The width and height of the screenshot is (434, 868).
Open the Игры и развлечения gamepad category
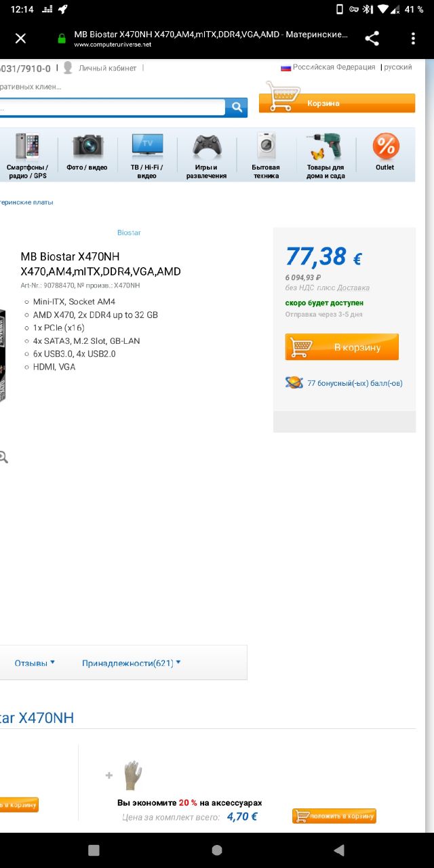[x=206, y=156]
